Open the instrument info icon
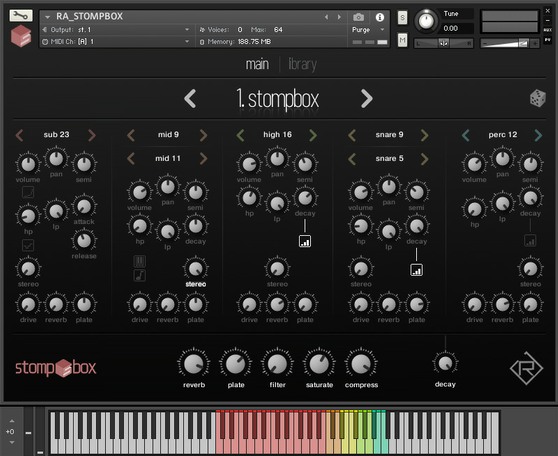The image size is (558, 456). [x=380, y=17]
